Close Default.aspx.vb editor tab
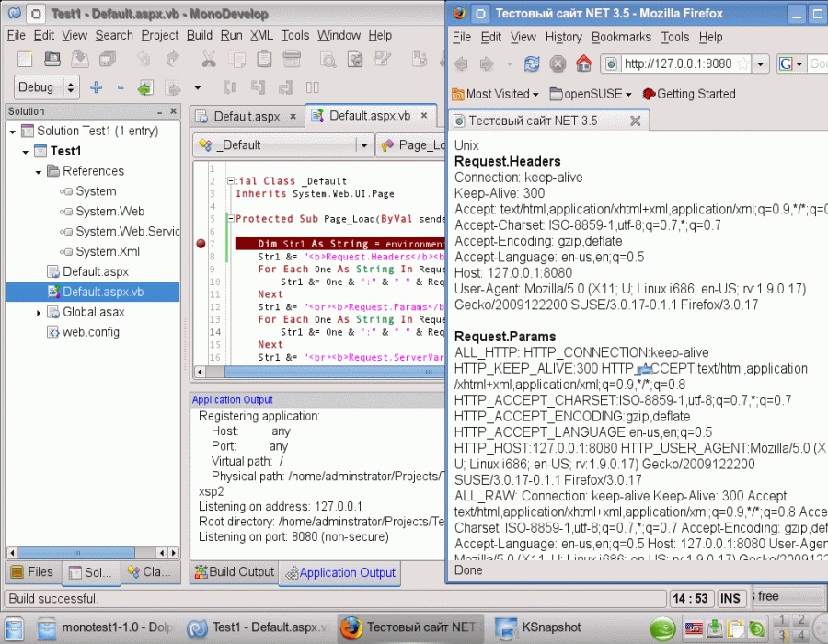Image resolution: width=828 pixels, height=644 pixels. [x=424, y=116]
